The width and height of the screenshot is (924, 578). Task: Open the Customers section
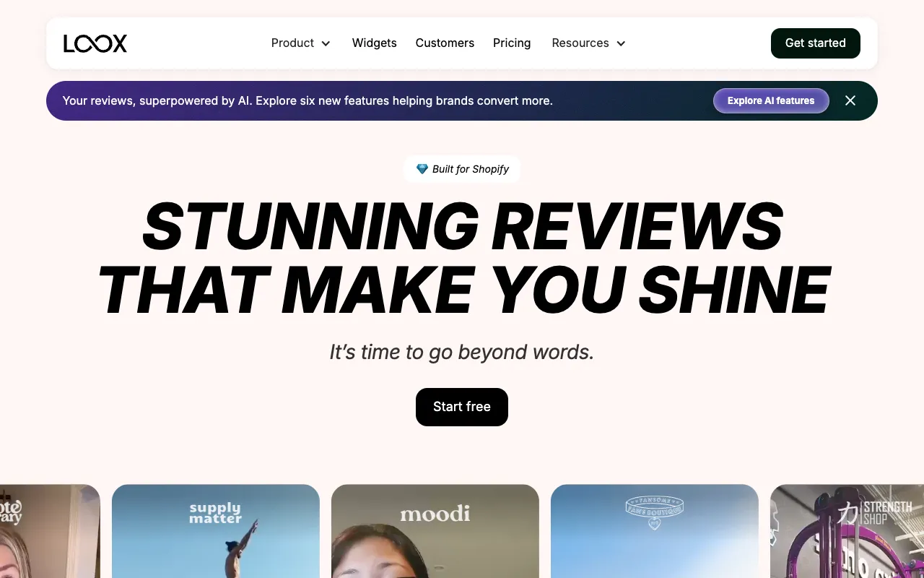pos(445,43)
